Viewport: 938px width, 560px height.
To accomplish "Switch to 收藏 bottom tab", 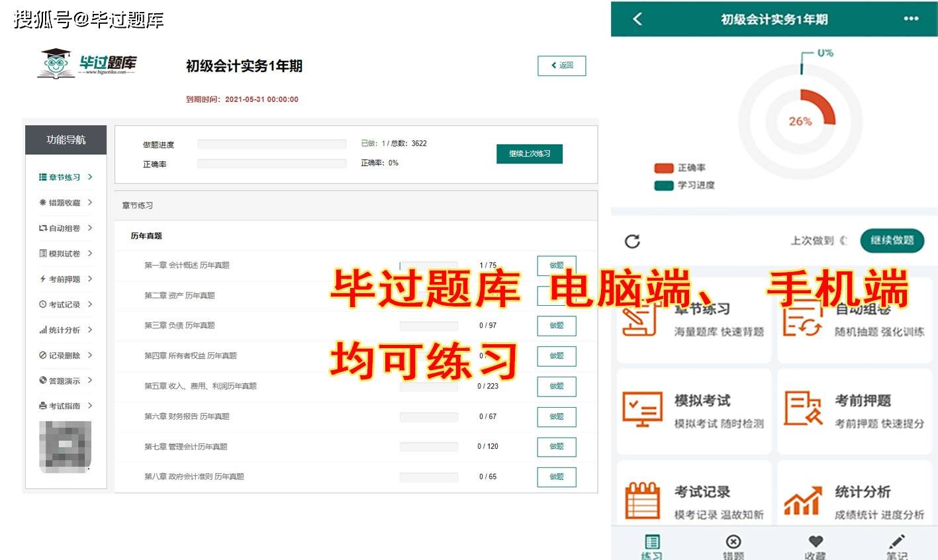I will 816,547.
